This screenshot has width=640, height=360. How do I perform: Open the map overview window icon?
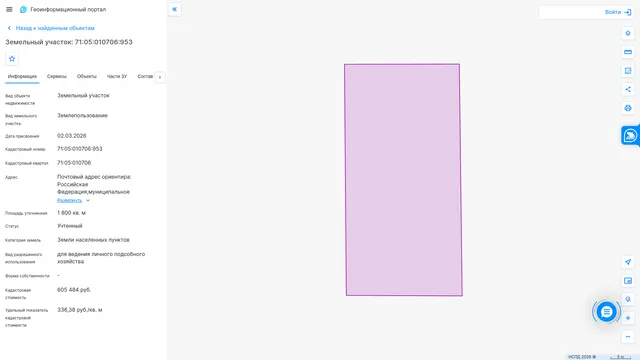pyautogui.click(x=628, y=281)
